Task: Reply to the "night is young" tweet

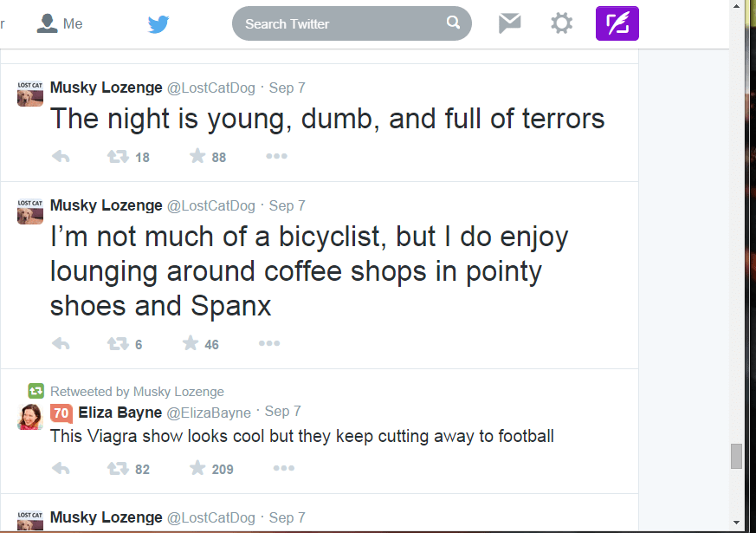Action: point(61,157)
